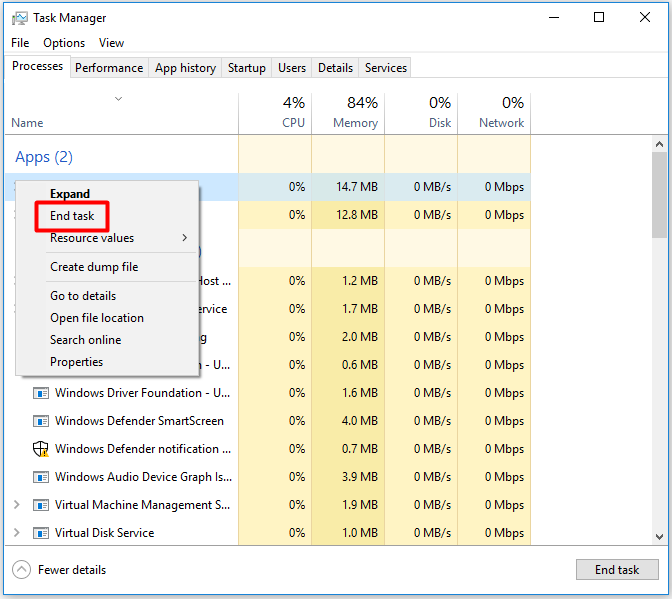The height and width of the screenshot is (599, 672).
Task: Click the Fewer details circle arrow icon
Action: 21,570
